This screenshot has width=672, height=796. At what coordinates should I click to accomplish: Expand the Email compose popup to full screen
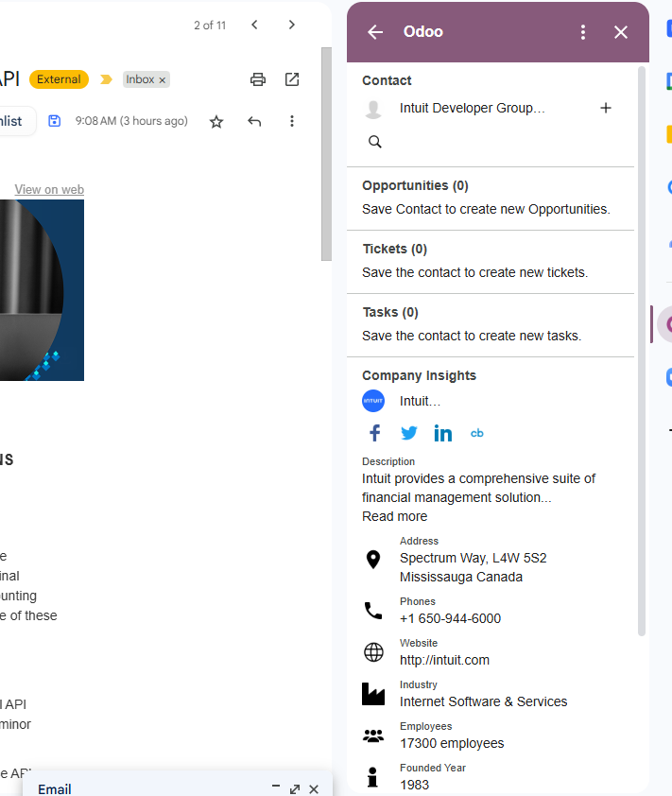[x=294, y=789]
